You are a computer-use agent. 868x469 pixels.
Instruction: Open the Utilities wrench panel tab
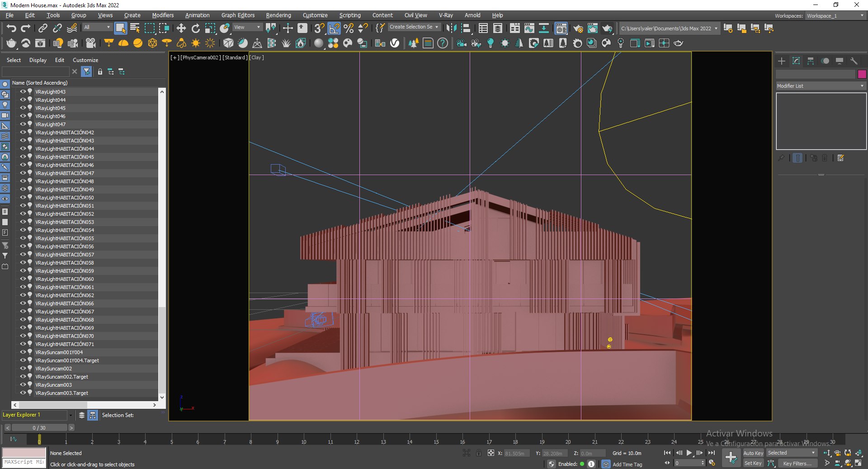pyautogui.click(x=854, y=61)
